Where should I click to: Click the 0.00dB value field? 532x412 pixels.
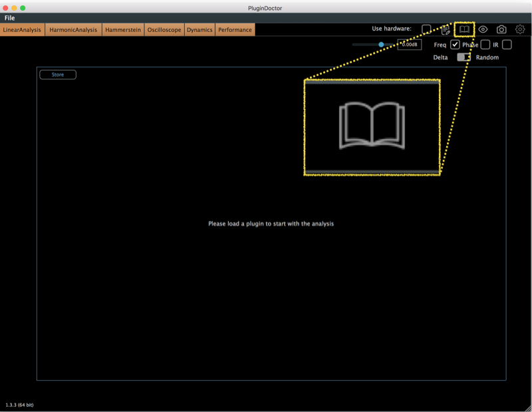410,45
